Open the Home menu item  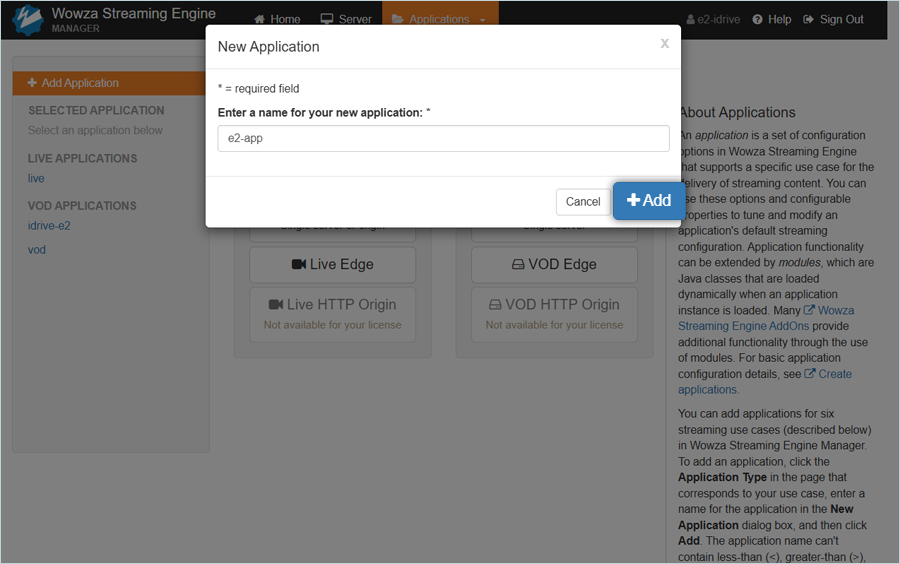[x=277, y=20]
